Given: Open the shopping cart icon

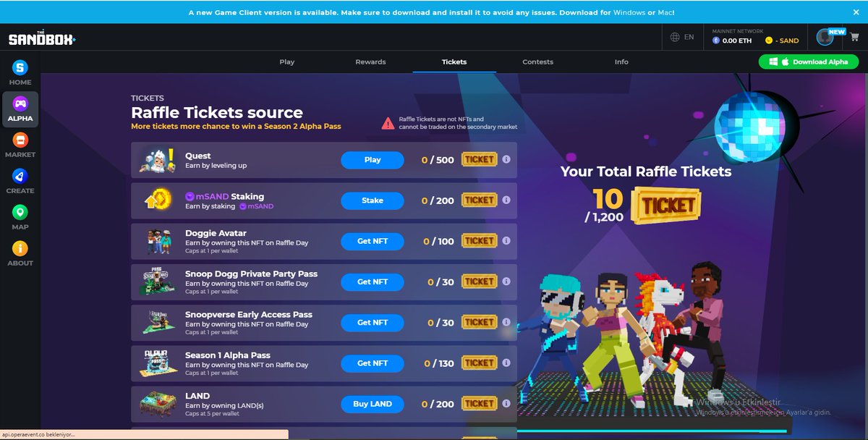Looking at the screenshot, I should [854, 38].
